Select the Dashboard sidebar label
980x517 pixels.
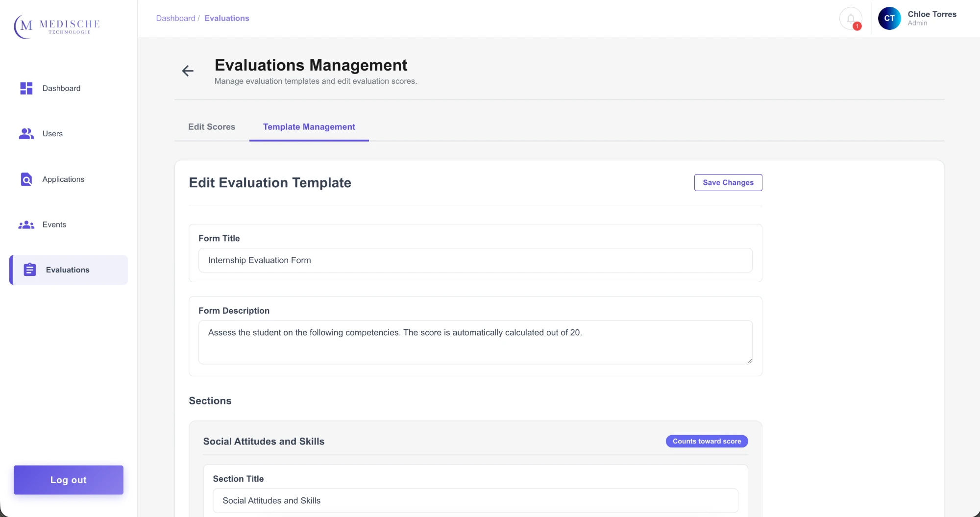(61, 88)
